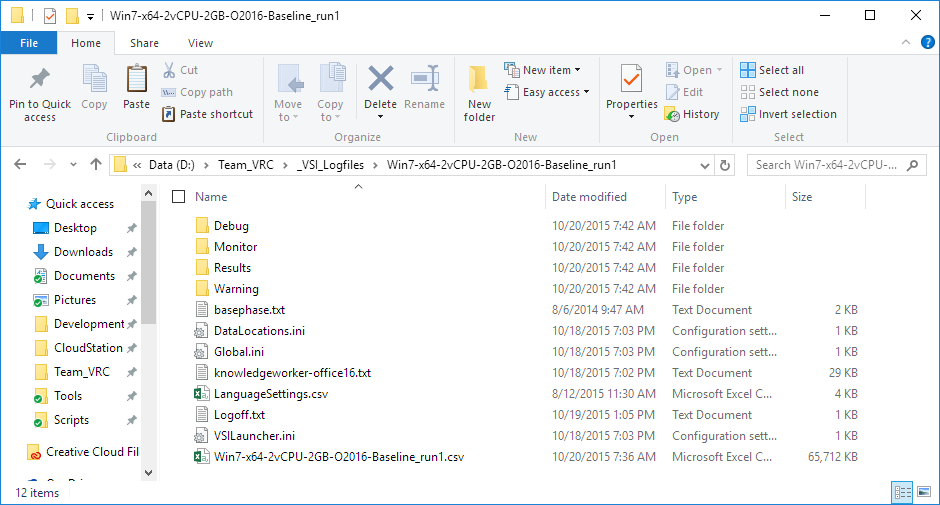Screen dimensions: 940x505
Task: Sort by Date modified column header
Action: 589,197
